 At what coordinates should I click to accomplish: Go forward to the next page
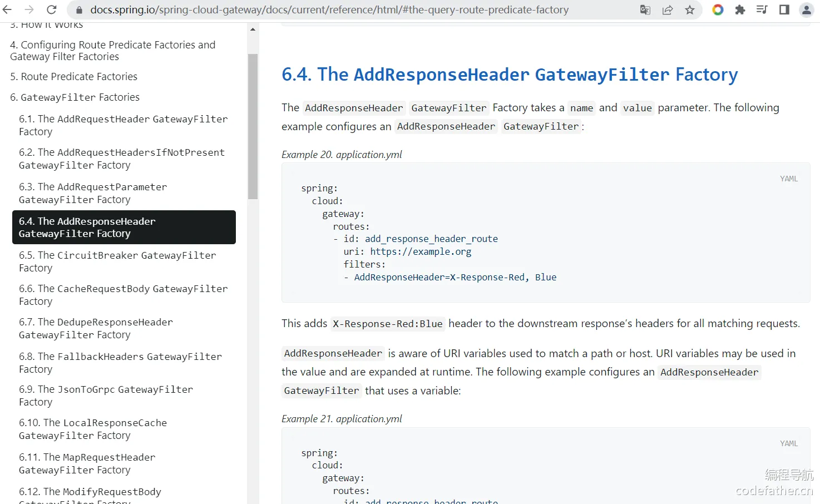pos(29,9)
